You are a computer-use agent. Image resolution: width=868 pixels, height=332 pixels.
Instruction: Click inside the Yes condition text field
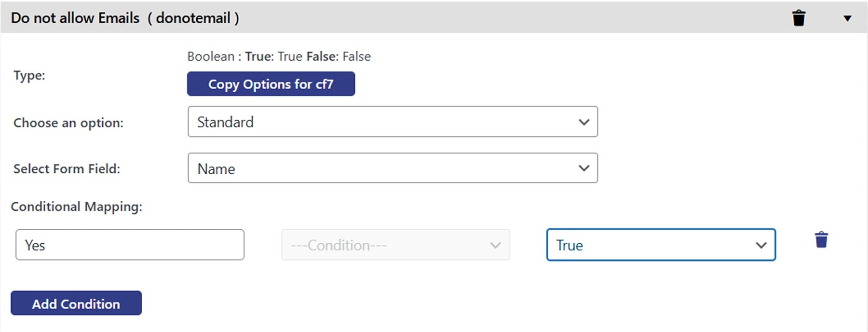click(x=129, y=245)
